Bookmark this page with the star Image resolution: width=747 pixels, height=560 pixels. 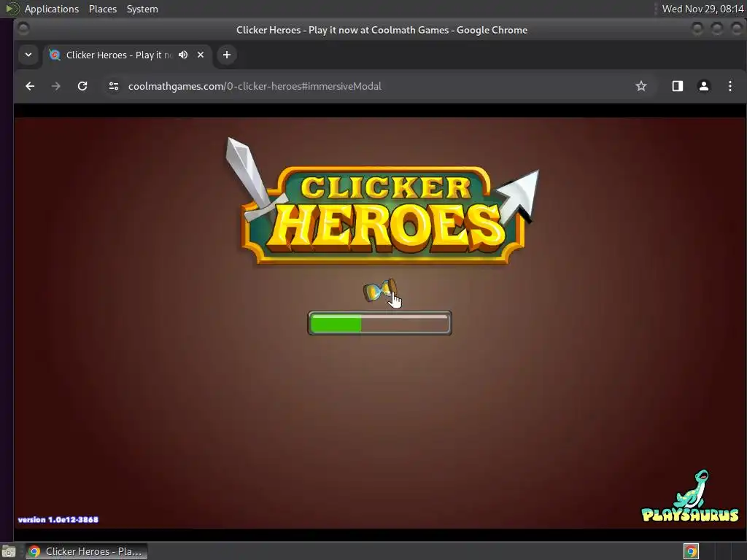pos(641,86)
